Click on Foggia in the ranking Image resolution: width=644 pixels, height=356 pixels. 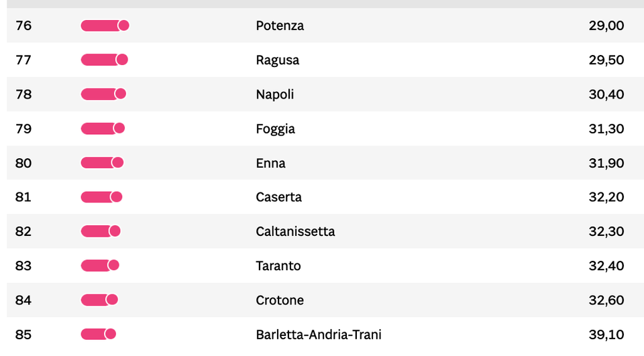click(x=275, y=129)
